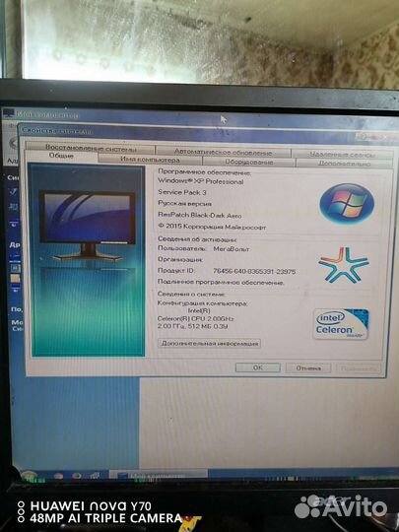Select the Общие tab

pos(61,156)
